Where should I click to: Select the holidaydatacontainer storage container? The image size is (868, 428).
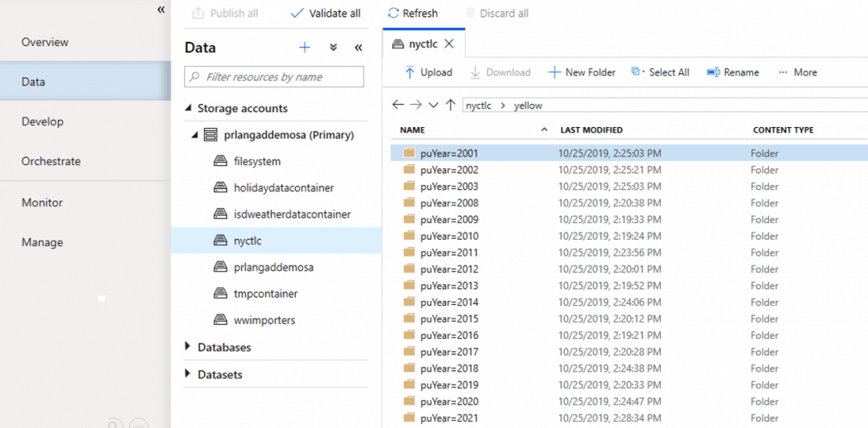pos(283,187)
